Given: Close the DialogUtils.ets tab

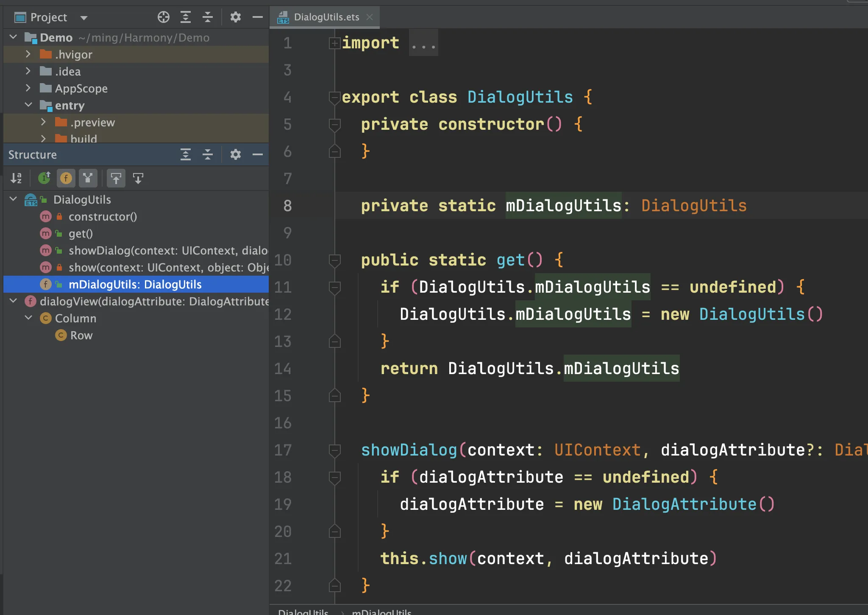Looking at the screenshot, I should click(370, 17).
